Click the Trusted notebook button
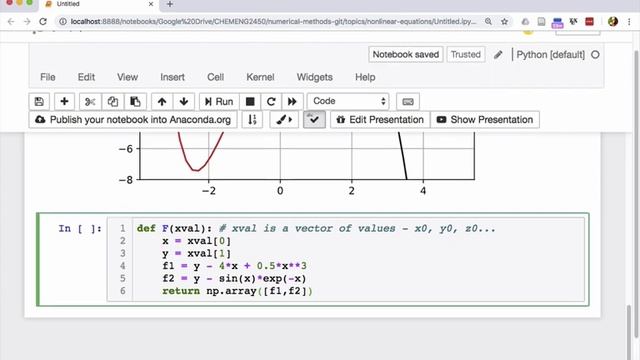Screen dimensions: 640x360 466,55
